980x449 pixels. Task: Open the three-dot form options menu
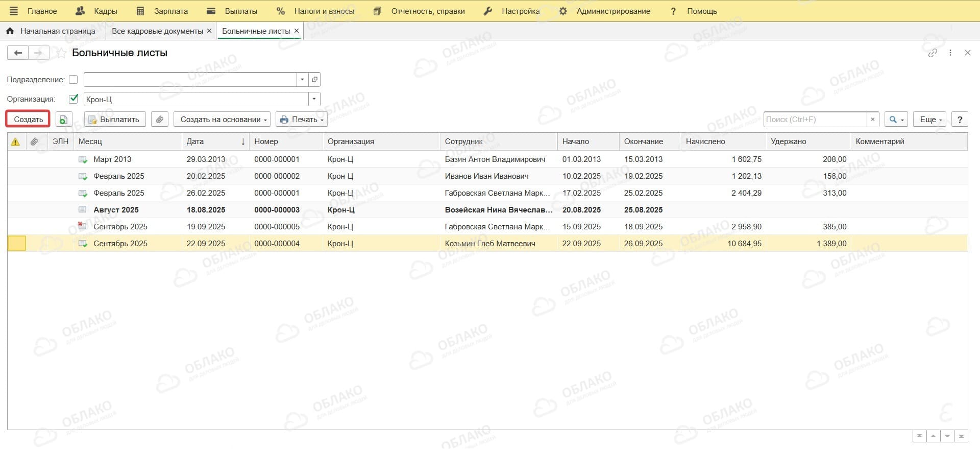(x=950, y=53)
